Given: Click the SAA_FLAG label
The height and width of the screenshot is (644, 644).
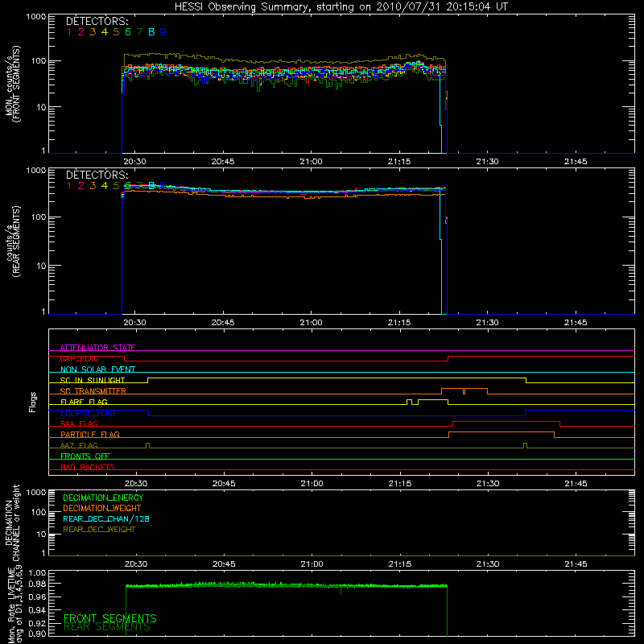Looking at the screenshot, I should [79, 423].
